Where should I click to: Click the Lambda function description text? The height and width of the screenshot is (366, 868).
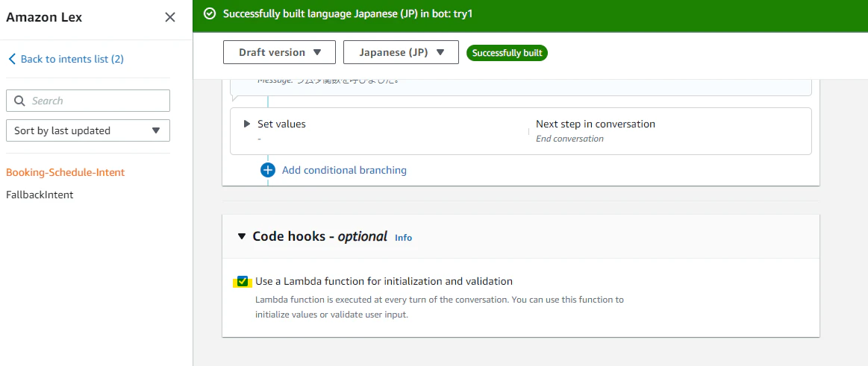pos(440,307)
